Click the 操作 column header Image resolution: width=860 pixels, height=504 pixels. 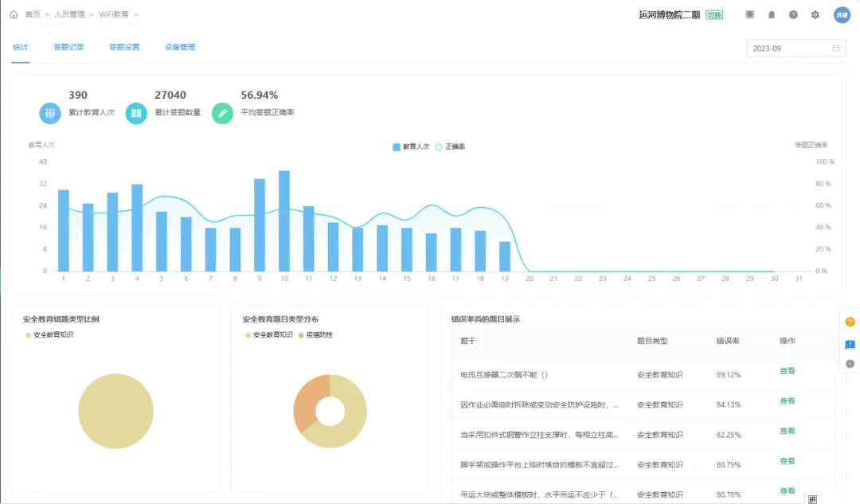tap(787, 341)
